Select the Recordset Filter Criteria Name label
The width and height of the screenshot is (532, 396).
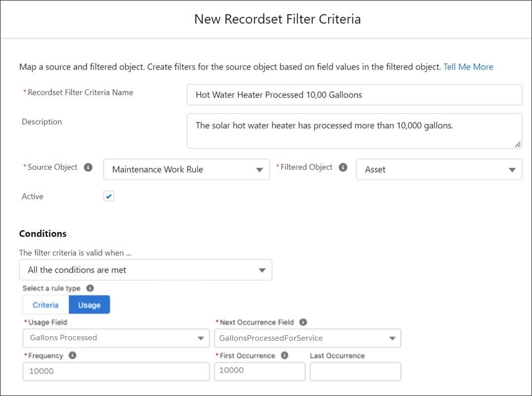click(x=80, y=92)
